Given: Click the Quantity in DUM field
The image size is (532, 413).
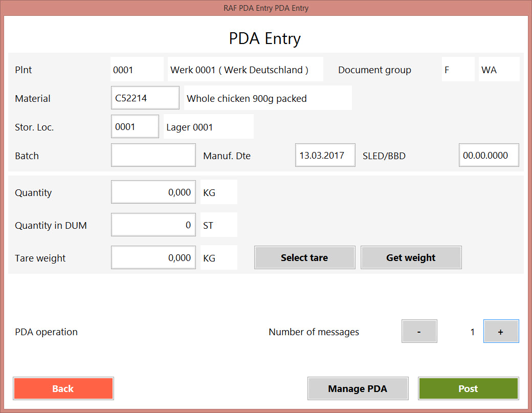Looking at the screenshot, I should pos(153,225).
